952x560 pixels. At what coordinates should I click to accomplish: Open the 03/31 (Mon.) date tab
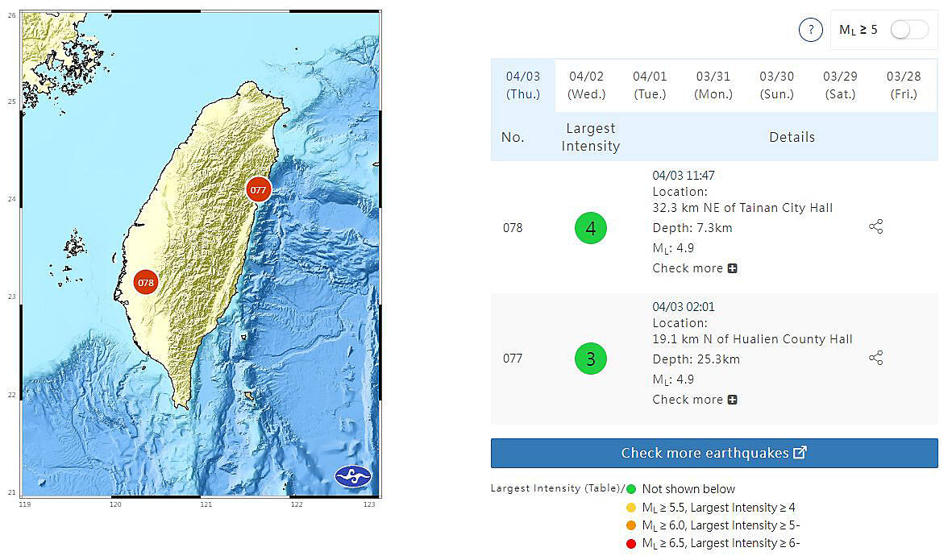click(x=713, y=85)
